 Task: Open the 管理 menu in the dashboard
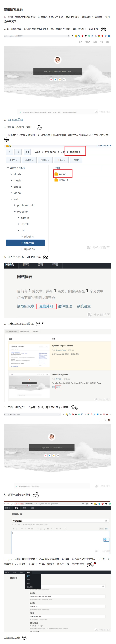[41, 265]
